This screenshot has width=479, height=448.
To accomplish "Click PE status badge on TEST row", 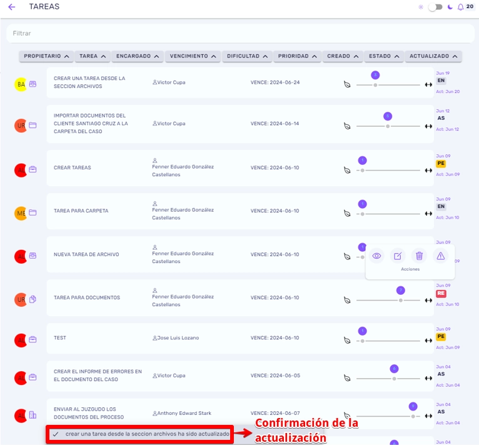I will click(x=441, y=337).
